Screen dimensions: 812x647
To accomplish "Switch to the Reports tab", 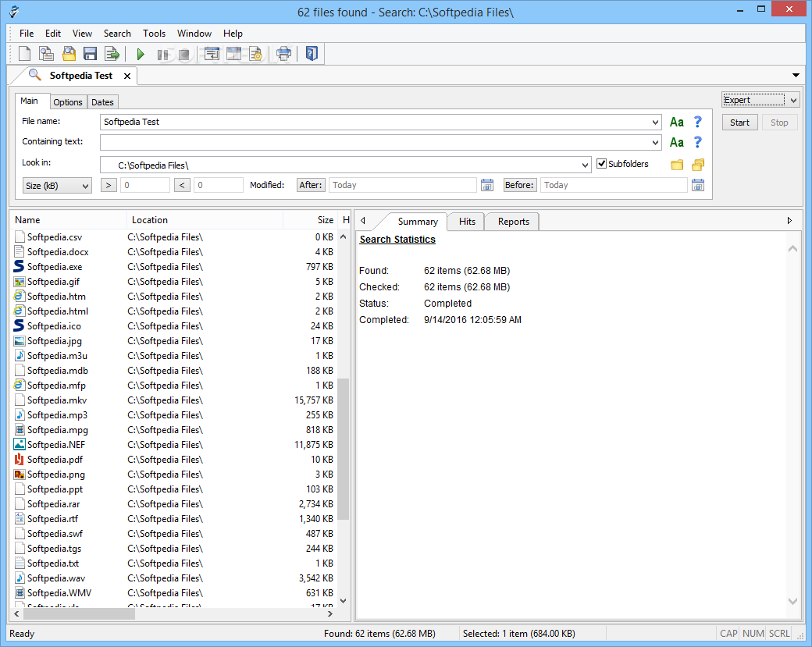I will [513, 222].
